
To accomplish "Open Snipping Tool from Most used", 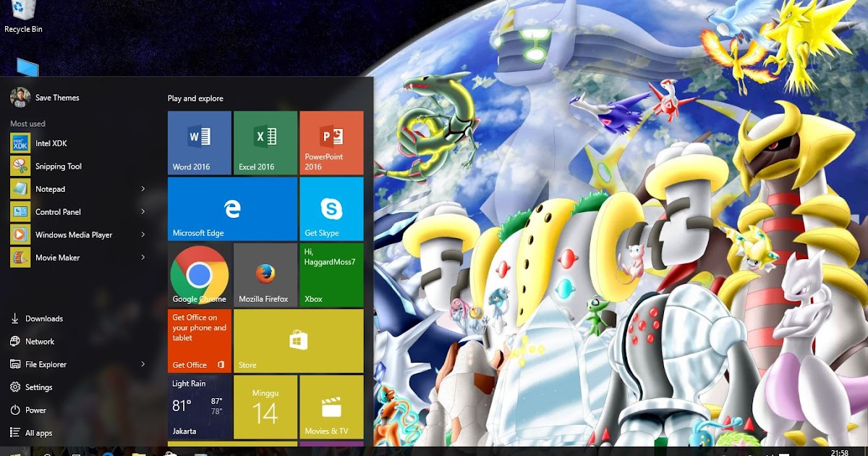I will coord(78,166).
